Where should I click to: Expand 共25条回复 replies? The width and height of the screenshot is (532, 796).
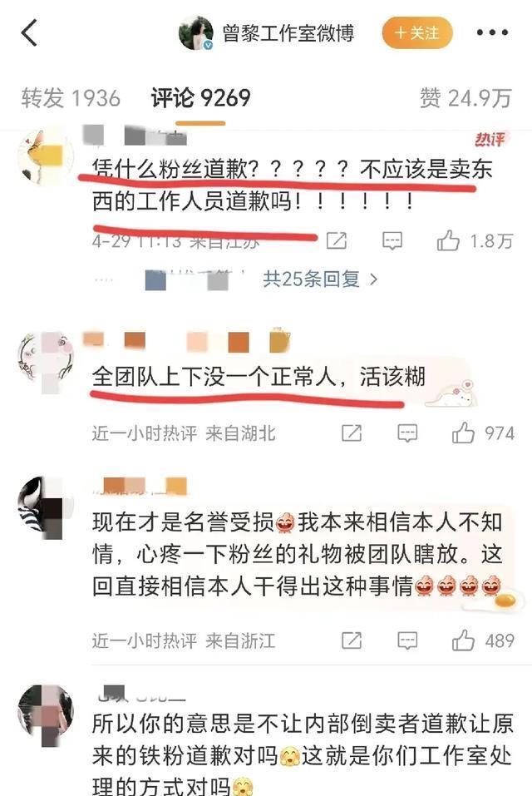[320, 279]
